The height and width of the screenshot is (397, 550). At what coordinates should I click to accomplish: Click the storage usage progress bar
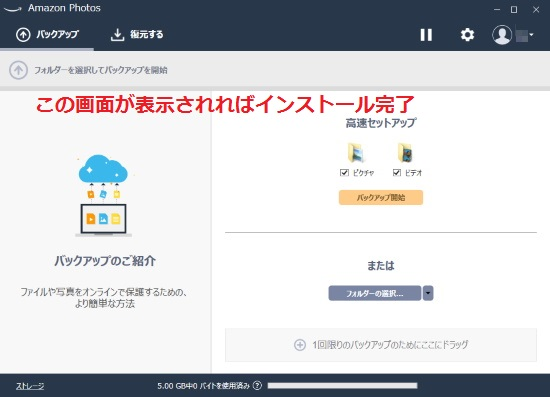coord(342,386)
